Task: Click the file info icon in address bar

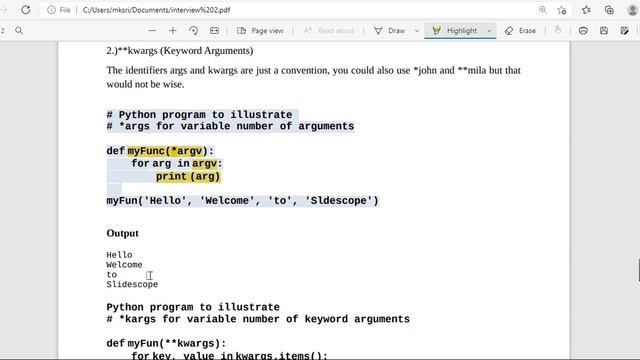Action: point(51,10)
